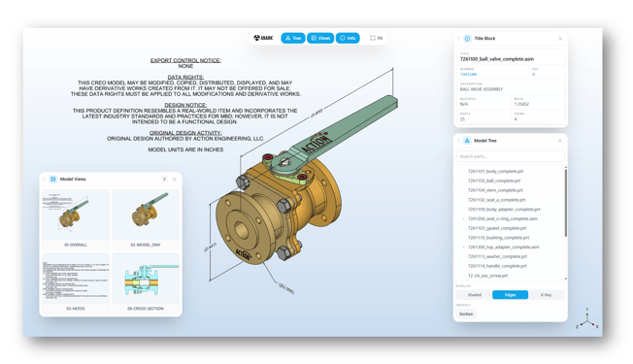The width and height of the screenshot is (633, 364).
Task: Select 7261105_ball_complete.prt in the tree
Action: (494, 181)
